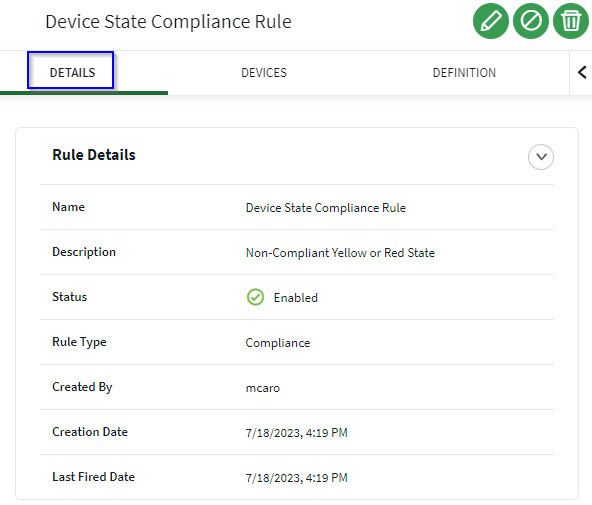Click the Non-Compliant Yellow or Red State text
Screen dimensions: 592x505
pyautogui.click(x=340, y=252)
